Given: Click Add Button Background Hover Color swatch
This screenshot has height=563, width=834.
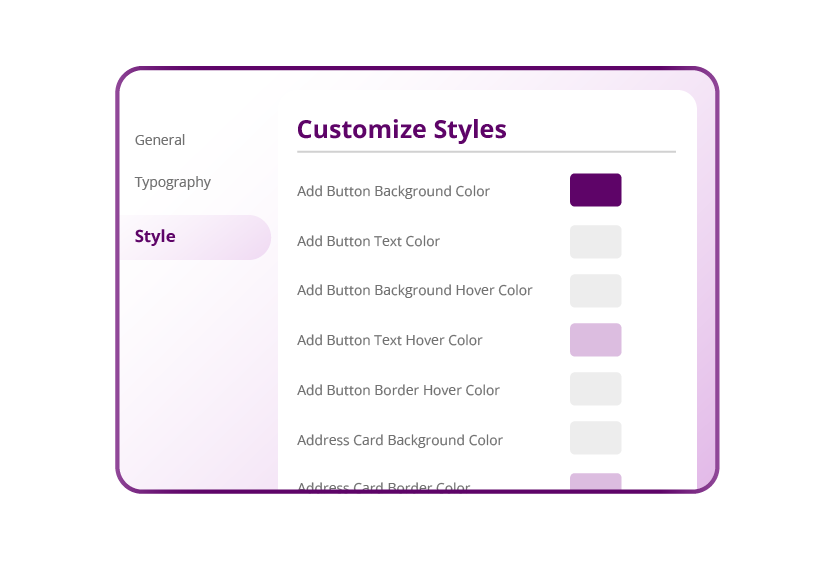Looking at the screenshot, I should pos(595,291).
